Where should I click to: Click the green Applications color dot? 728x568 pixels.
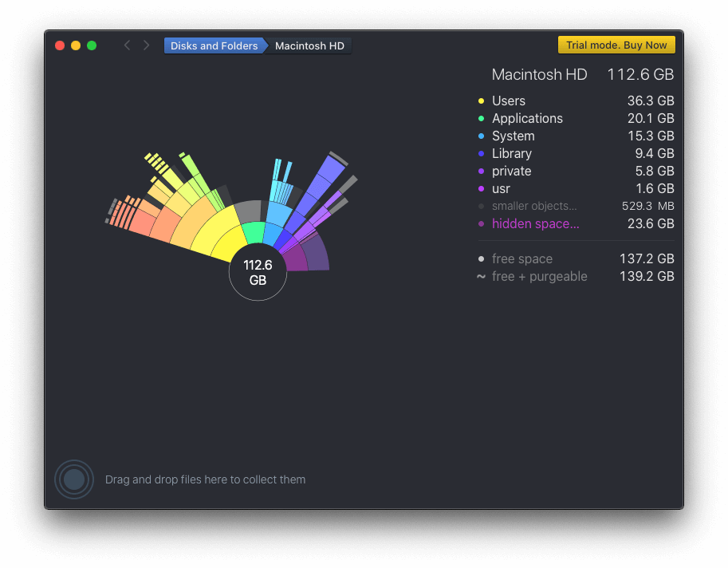pyautogui.click(x=481, y=119)
